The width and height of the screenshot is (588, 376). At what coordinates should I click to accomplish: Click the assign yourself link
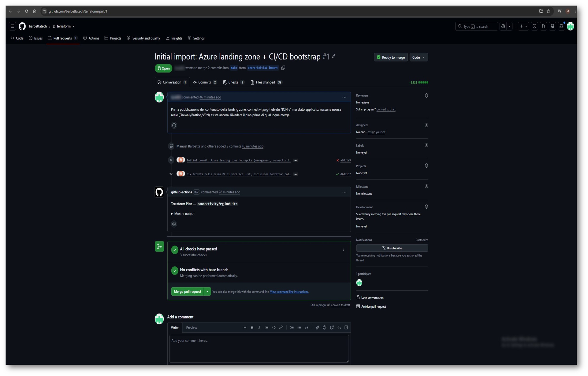[x=376, y=132]
